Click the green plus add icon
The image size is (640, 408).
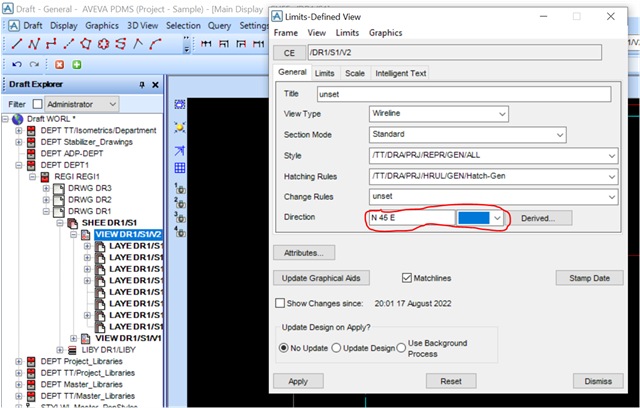tap(77, 64)
